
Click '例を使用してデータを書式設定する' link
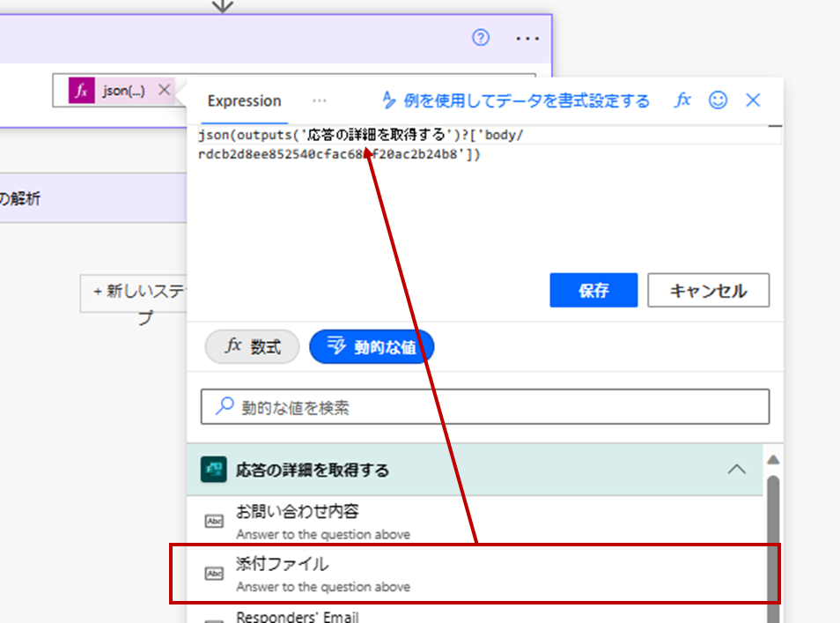(x=515, y=100)
